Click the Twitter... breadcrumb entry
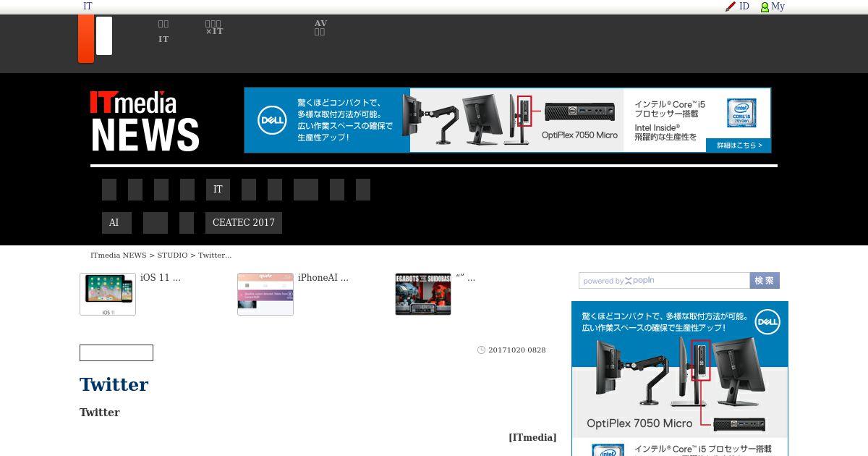The height and width of the screenshot is (456, 868). [x=215, y=256]
